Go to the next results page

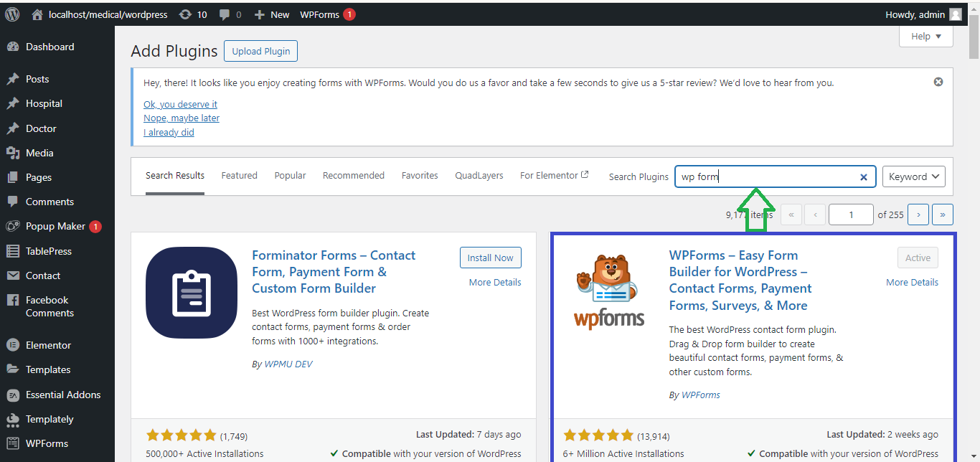click(x=918, y=214)
